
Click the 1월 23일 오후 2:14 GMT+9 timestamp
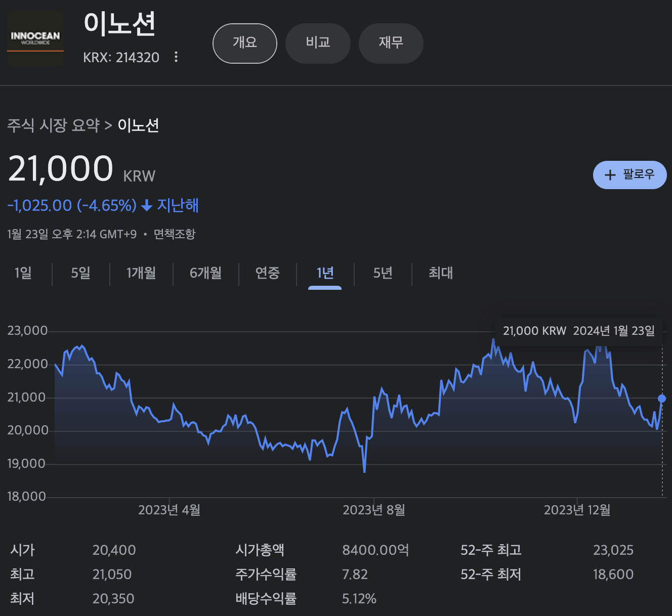coord(72,234)
